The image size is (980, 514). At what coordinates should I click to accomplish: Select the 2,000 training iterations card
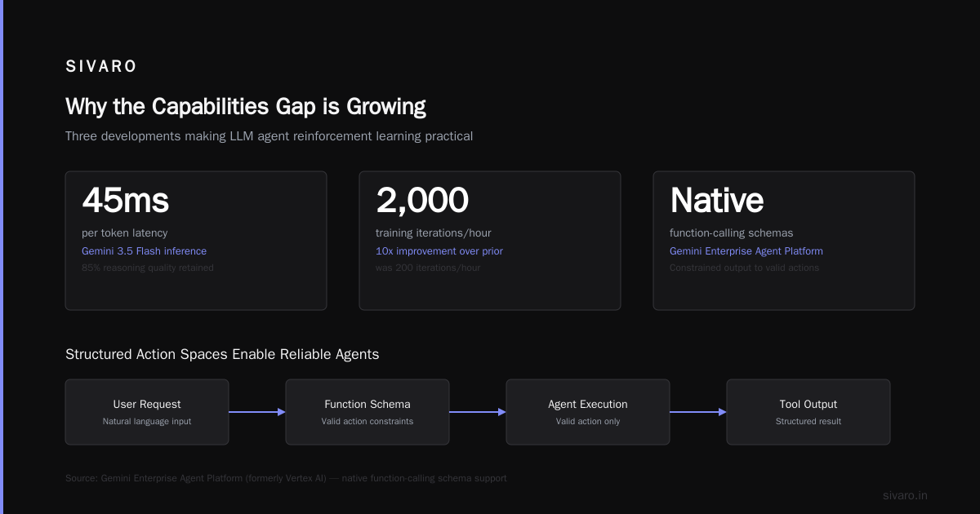[x=490, y=241]
